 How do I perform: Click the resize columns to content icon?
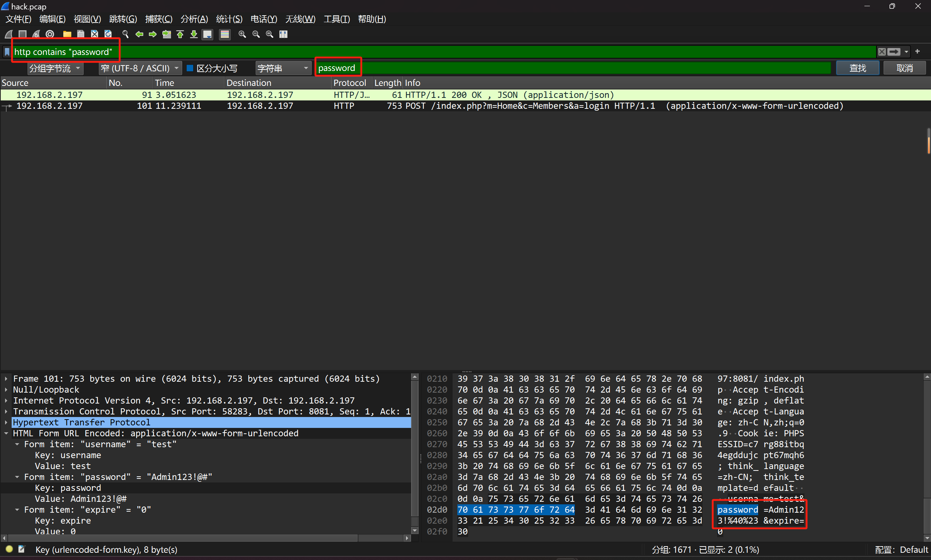[283, 34]
